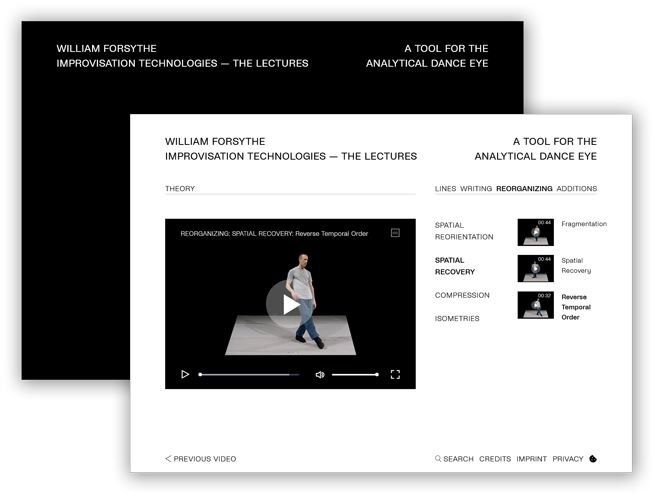Image resolution: width=656 pixels, height=497 pixels.
Task: Open the THEORY section
Action: tap(180, 189)
